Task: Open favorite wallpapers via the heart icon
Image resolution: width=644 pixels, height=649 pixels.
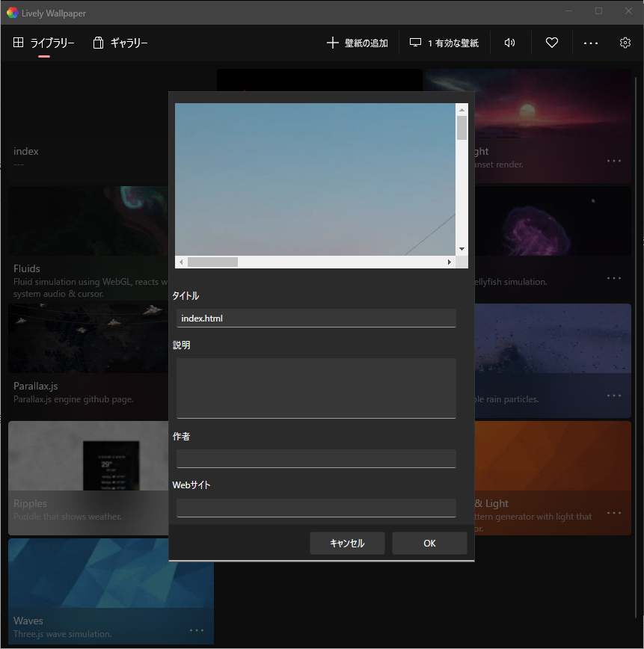Action: (551, 43)
